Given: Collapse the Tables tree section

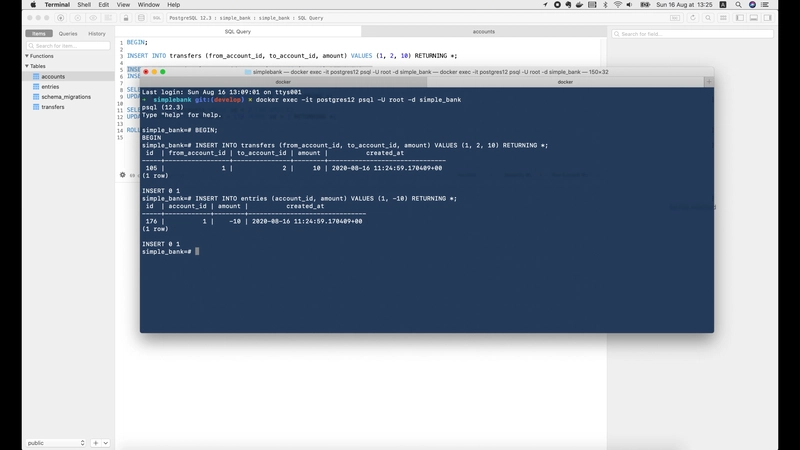Looking at the screenshot, I should click(27, 66).
